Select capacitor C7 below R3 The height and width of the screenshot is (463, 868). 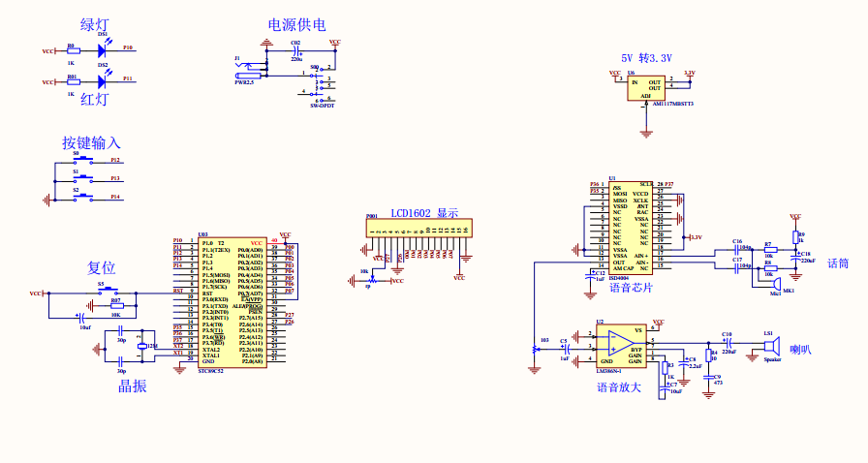coord(663,389)
